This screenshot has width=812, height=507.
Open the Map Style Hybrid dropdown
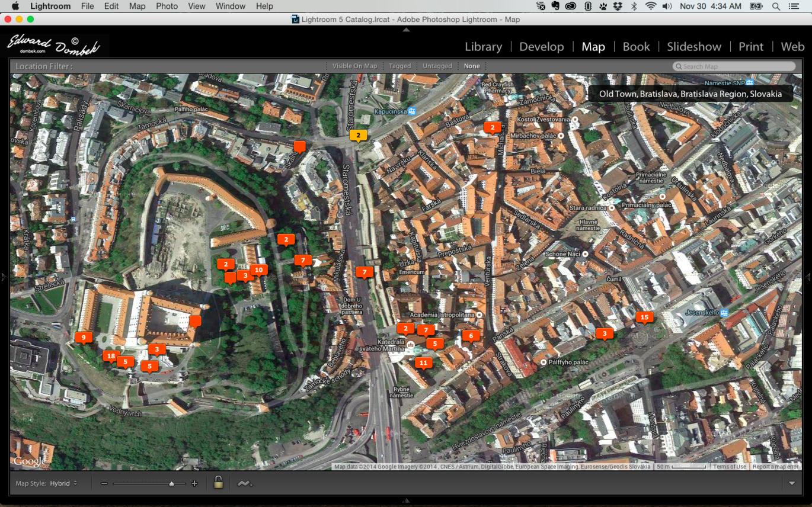(x=63, y=484)
